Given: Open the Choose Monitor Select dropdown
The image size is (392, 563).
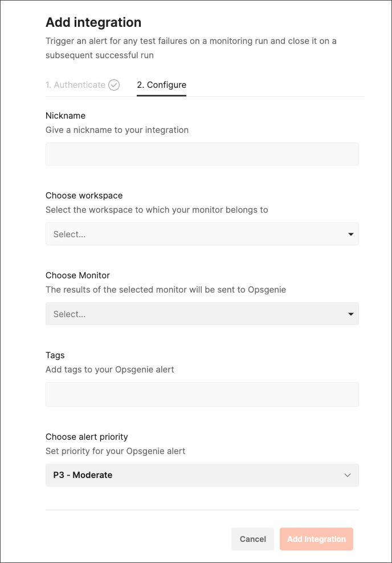Looking at the screenshot, I should point(202,314).
